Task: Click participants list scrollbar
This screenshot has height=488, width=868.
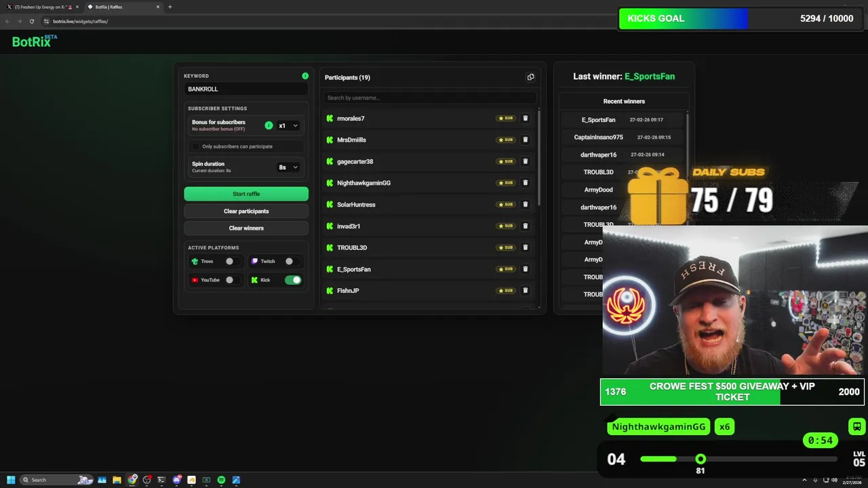Action: (x=539, y=157)
